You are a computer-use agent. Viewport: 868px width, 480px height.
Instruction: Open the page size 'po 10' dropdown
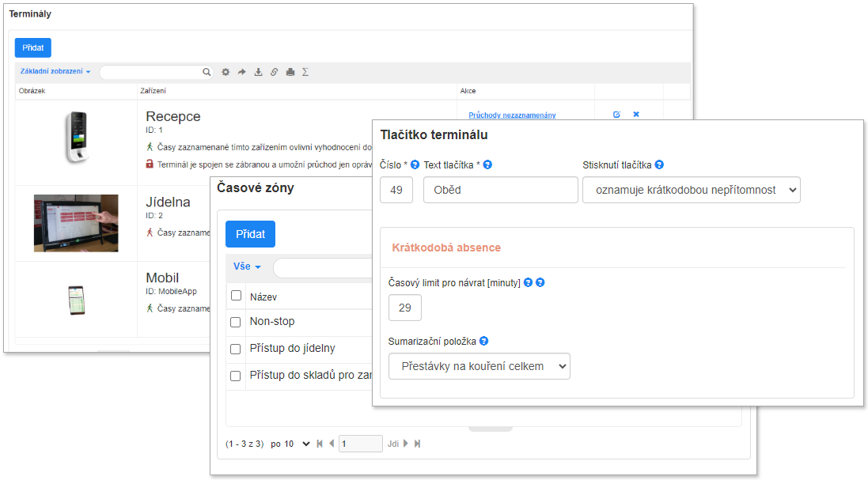[x=290, y=444]
